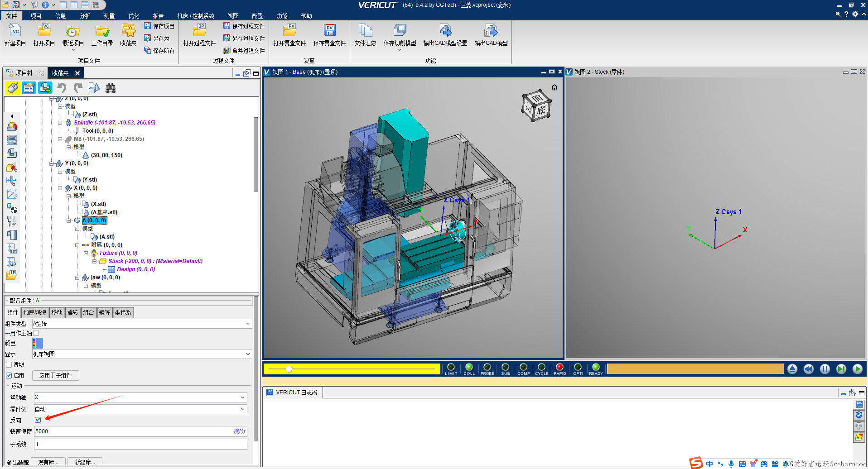Switch to the 加速/减速 tab
The height and width of the screenshot is (469, 868).
click(35, 312)
